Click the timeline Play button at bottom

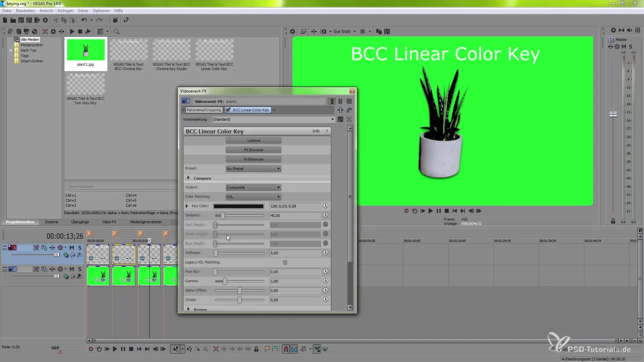tap(115, 349)
